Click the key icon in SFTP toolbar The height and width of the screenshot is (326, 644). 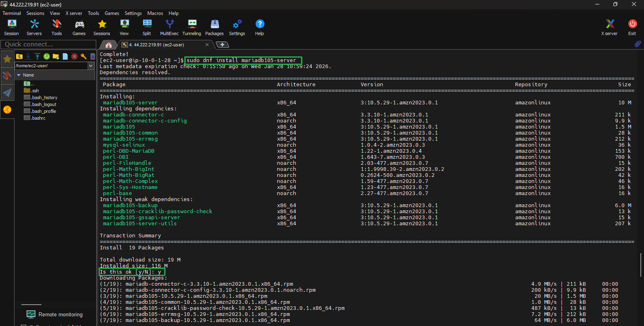[84, 56]
